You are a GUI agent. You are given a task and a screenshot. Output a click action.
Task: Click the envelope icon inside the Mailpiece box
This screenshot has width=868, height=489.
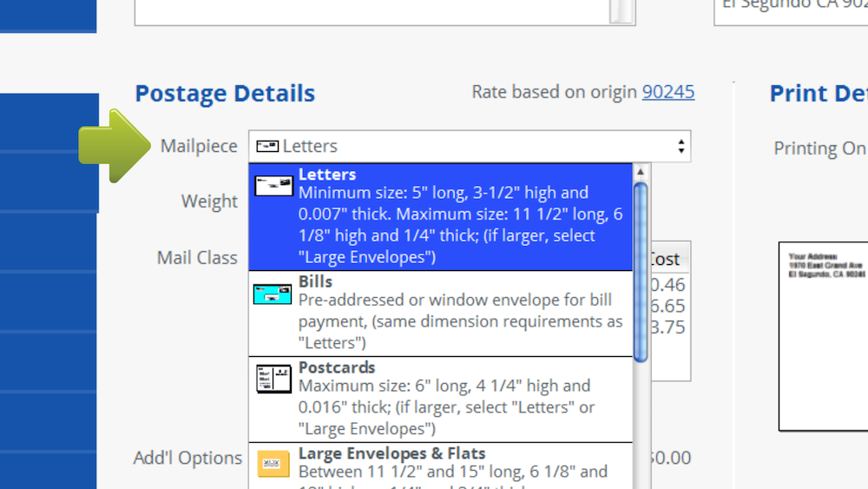click(268, 146)
